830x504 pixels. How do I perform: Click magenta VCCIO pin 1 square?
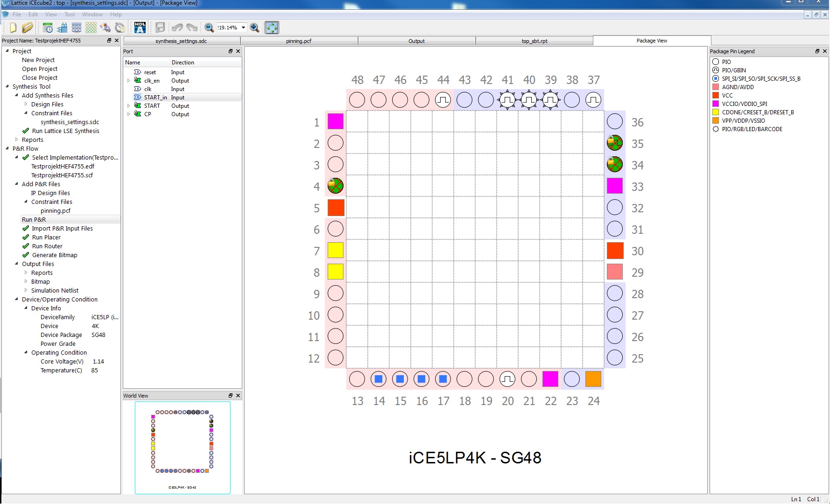[x=335, y=121]
